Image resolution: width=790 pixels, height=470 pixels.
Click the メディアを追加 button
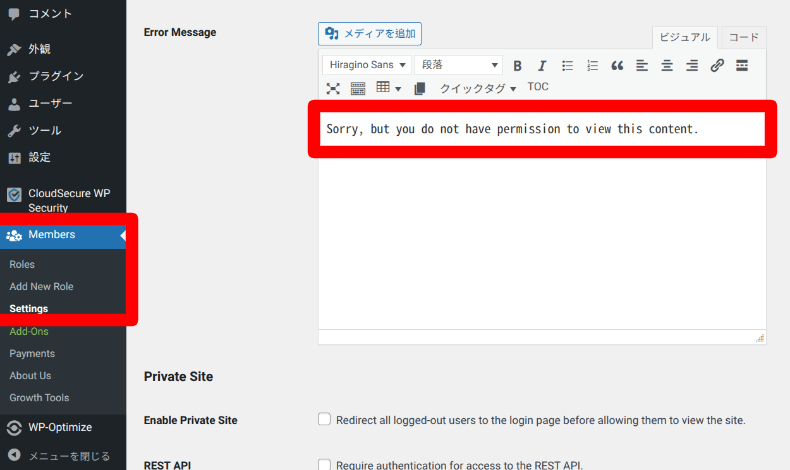370,34
